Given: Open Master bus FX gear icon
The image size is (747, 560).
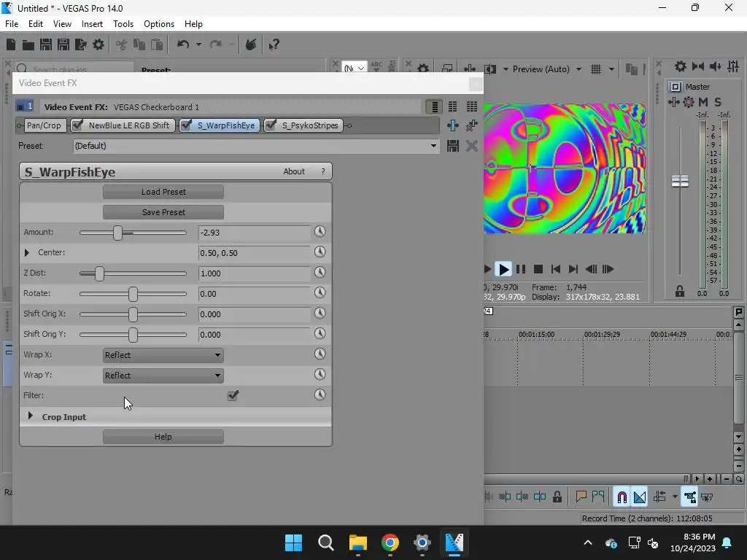Looking at the screenshot, I should (x=689, y=102).
